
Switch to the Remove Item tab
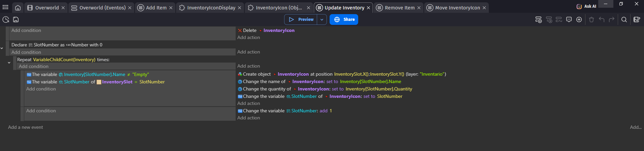399,8
